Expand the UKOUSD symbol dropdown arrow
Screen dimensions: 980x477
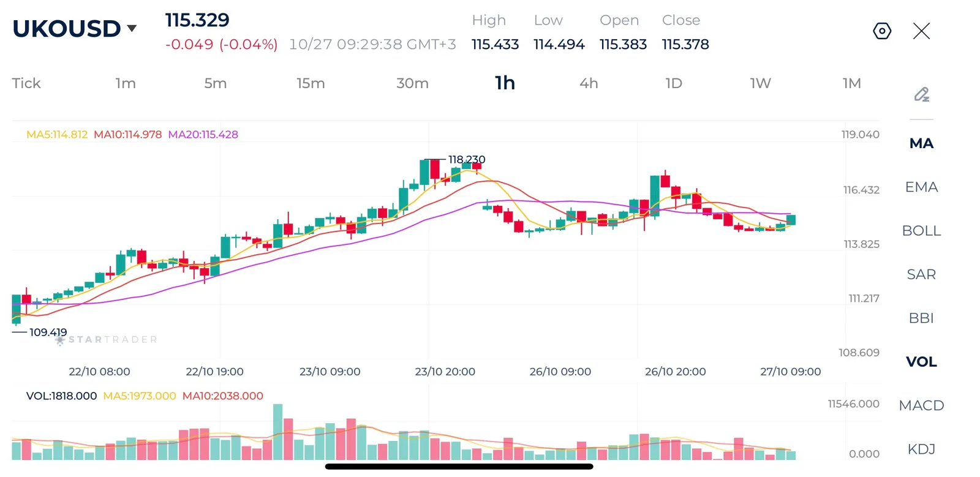click(x=132, y=28)
